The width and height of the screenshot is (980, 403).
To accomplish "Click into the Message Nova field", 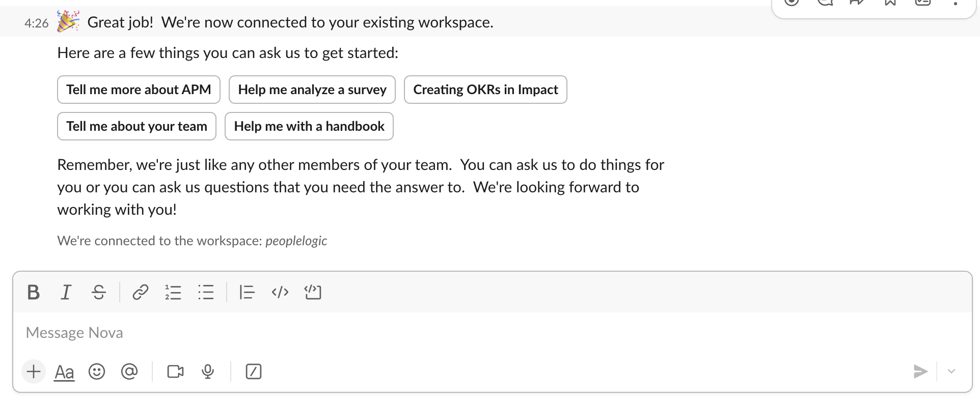I will [458, 333].
